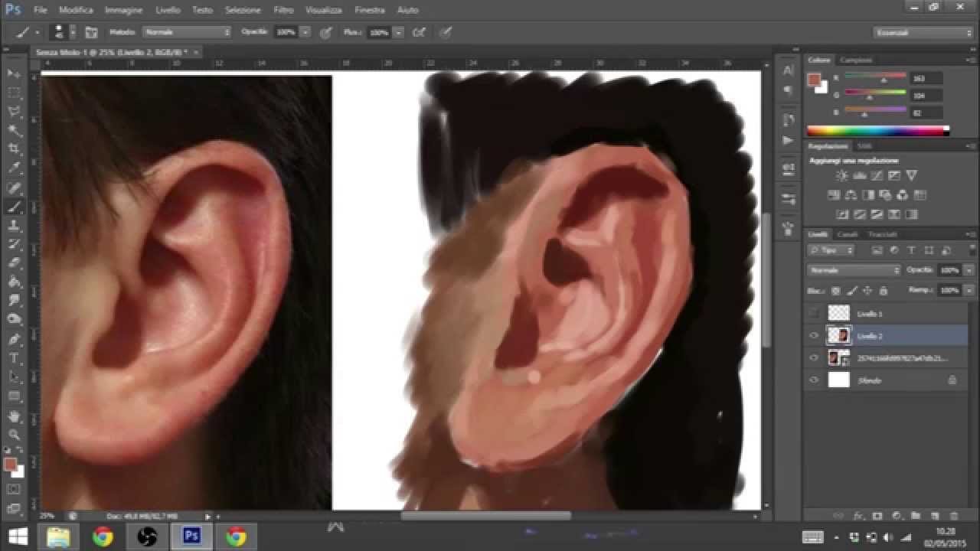The image size is (980, 551).
Task: Activate the Eyedropper tool
Action: (x=14, y=167)
